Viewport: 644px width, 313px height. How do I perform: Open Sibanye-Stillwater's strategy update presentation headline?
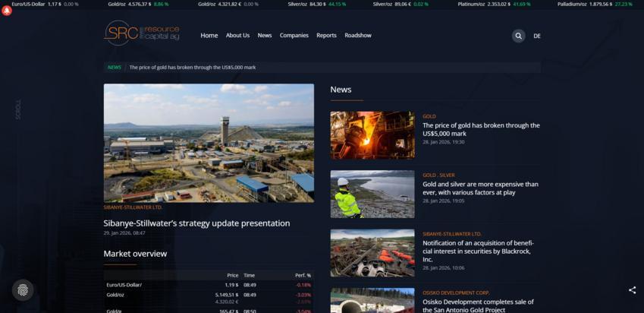[x=196, y=223]
